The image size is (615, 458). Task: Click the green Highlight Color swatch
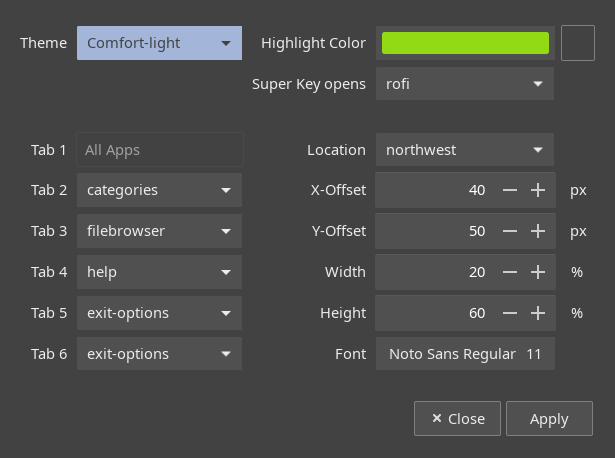tap(465, 43)
